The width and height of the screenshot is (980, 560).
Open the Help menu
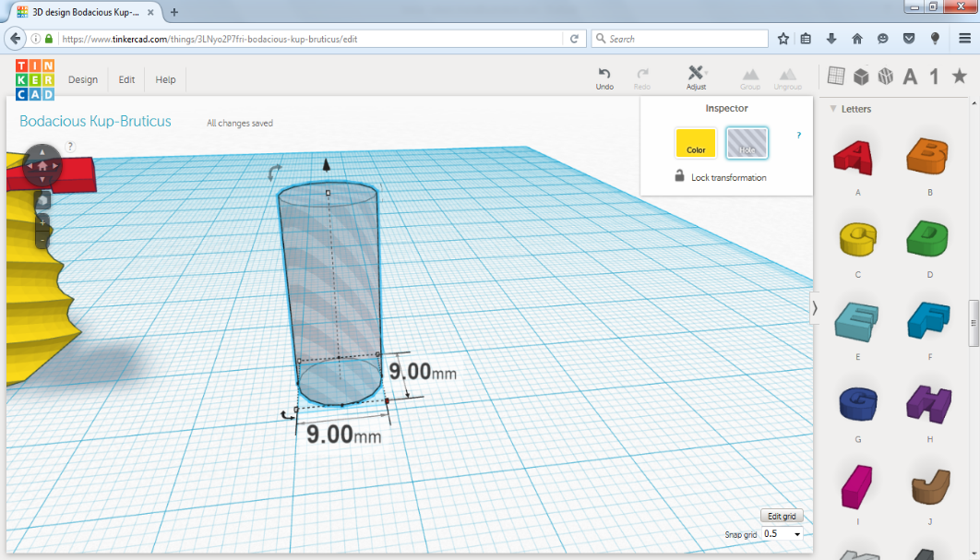tap(165, 79)
